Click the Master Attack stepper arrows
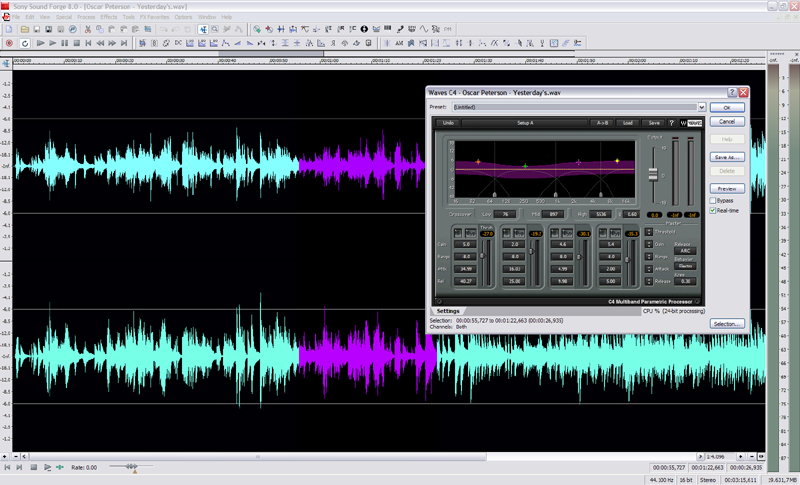 648,269
